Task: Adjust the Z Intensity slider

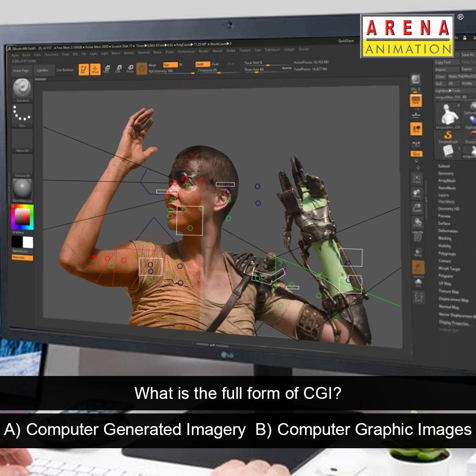Action: pyautogui.click(x=219, y=71)
